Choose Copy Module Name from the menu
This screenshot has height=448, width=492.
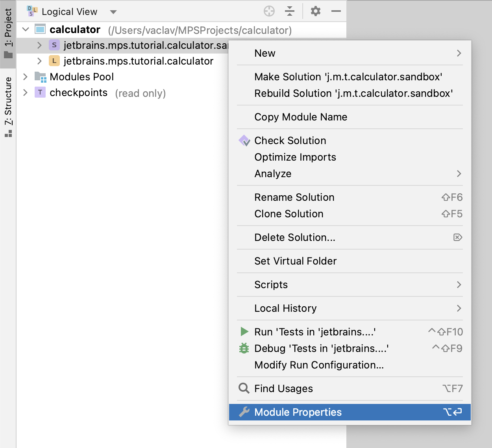click(x=300, y=117)
